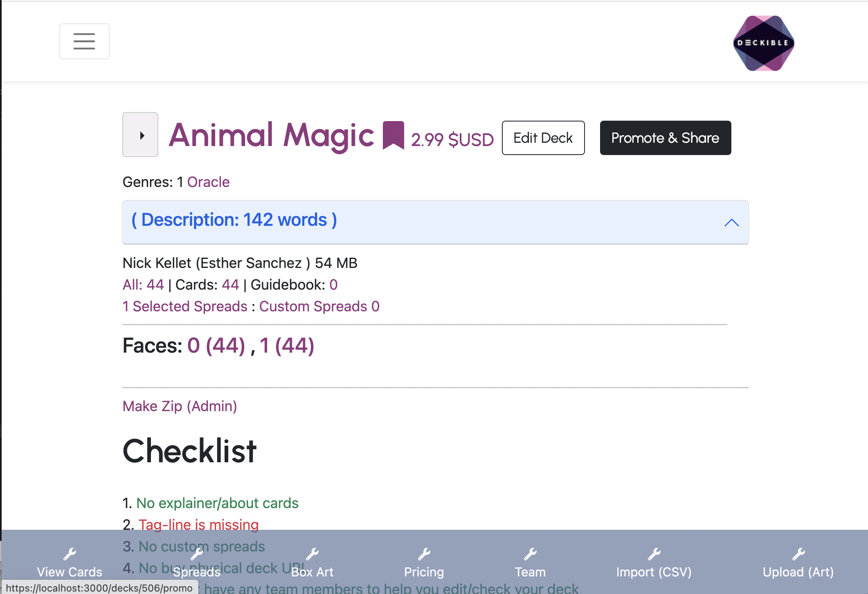Screen dimensions: 868x594
Task: Click the Import (CSV) wrench icon
Action: click(x=654, y=554)
